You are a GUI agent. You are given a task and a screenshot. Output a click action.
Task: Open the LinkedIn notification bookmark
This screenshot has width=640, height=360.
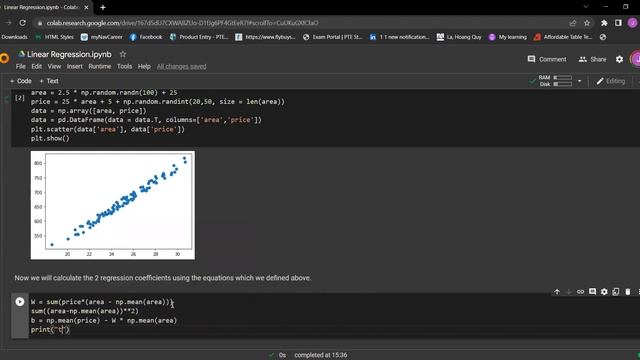399,37
